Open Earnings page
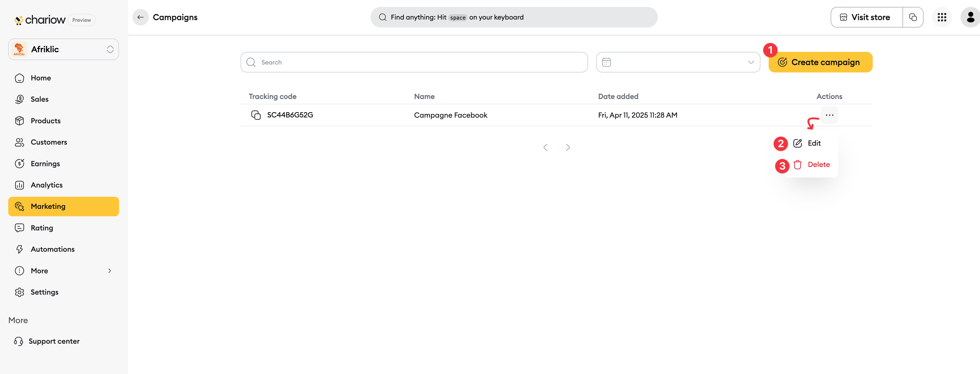This screenshot has height=374, width=980. 64,164
